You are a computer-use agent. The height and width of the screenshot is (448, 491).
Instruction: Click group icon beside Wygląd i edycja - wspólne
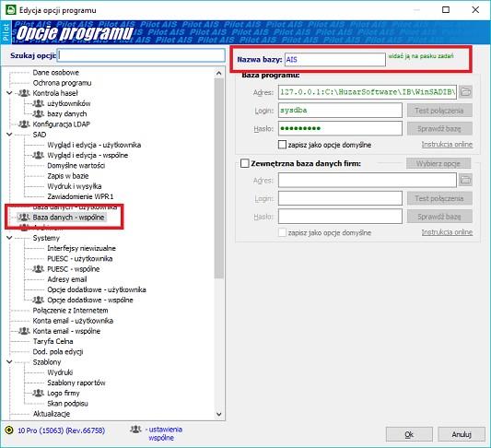pos(38,155)
